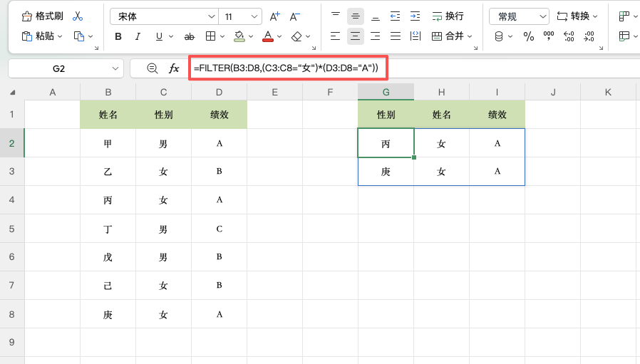Select column G header

coord(386,92)
